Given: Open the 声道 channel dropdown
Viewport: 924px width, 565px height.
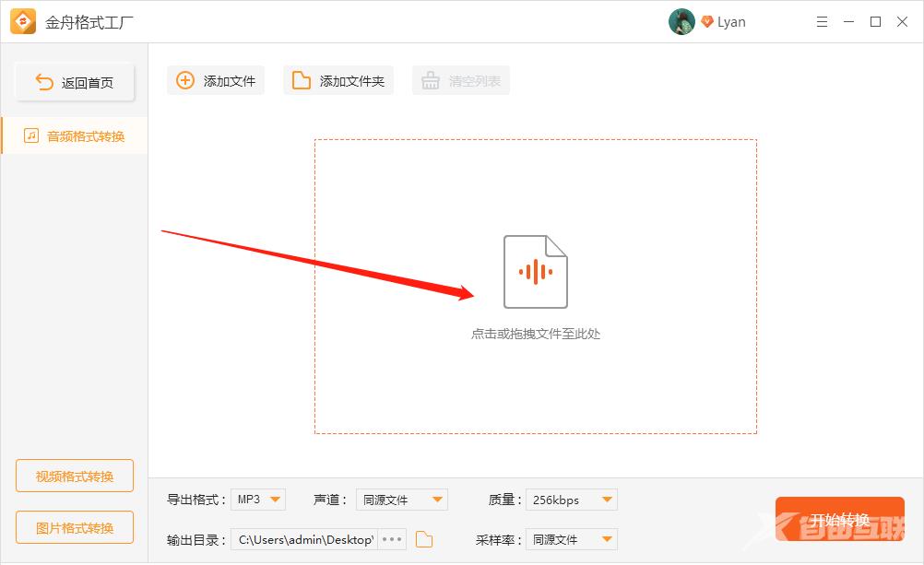Looking at the screenshot, I should (x=402, y=500).
